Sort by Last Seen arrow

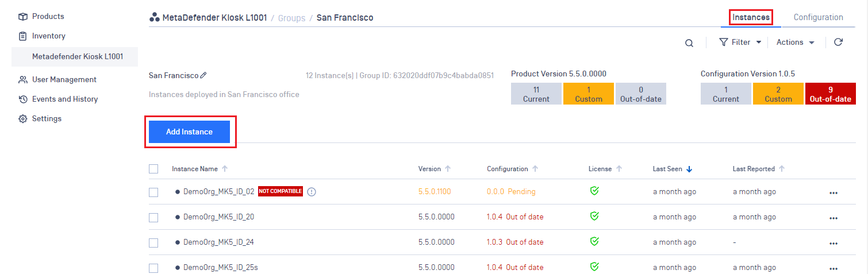click(x=689, y=169)
